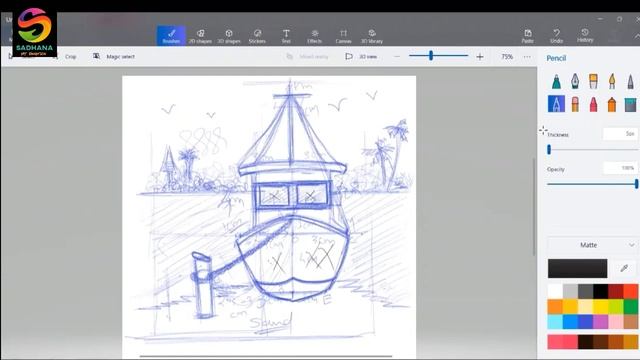Open the 3D shapes tab
640x360 pixels.
(x=229, y=36)
